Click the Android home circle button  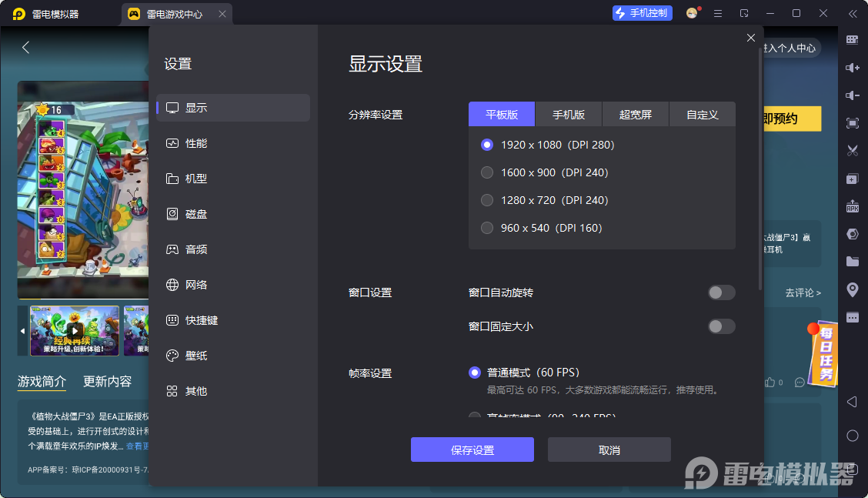coord(853,436)
